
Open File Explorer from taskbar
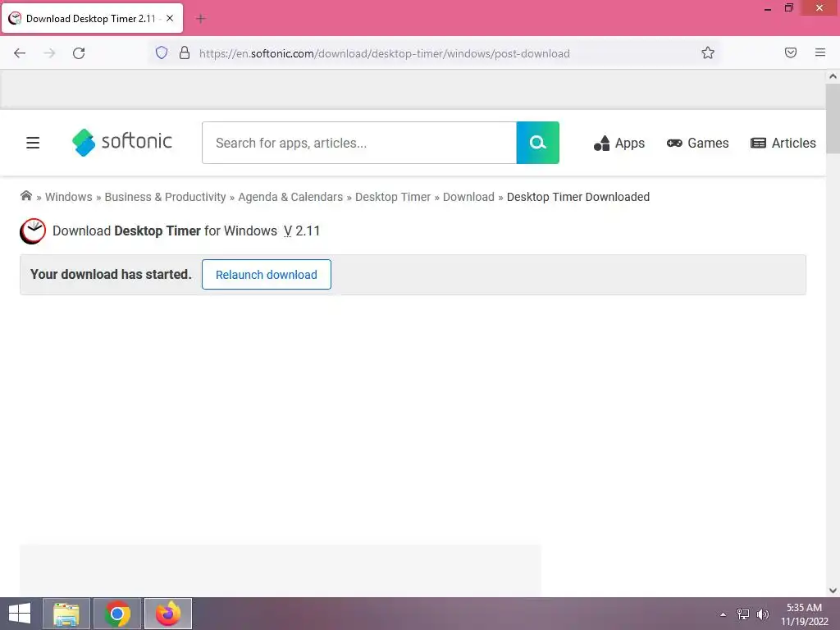point(66,614)
